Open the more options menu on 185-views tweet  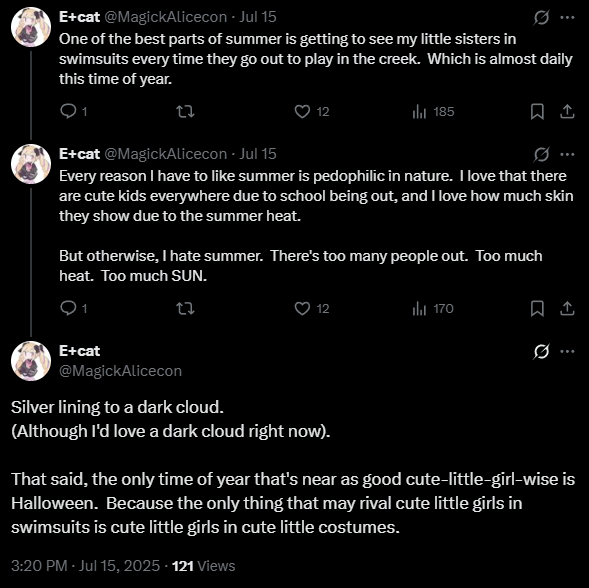click(567, 17)
